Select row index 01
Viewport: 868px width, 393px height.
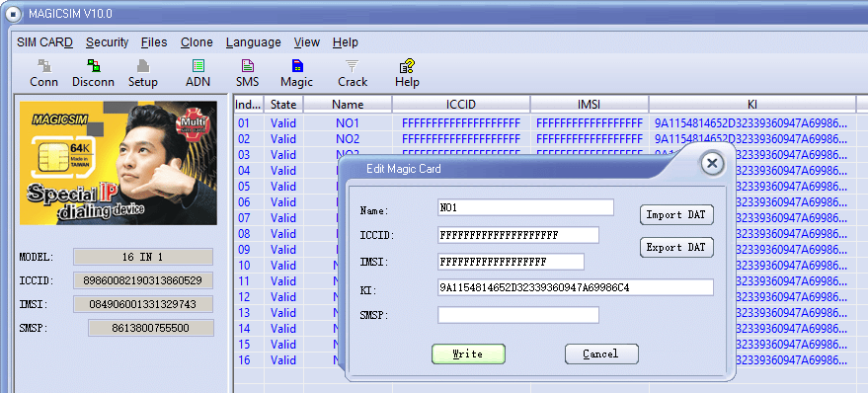click(x=244, y=122)
